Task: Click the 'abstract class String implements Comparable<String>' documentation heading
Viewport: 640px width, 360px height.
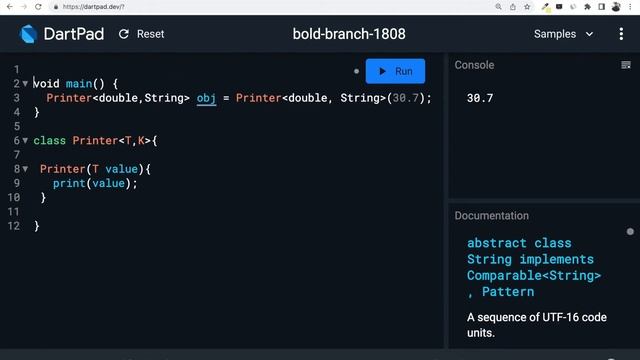Action: tap(534, 267)
